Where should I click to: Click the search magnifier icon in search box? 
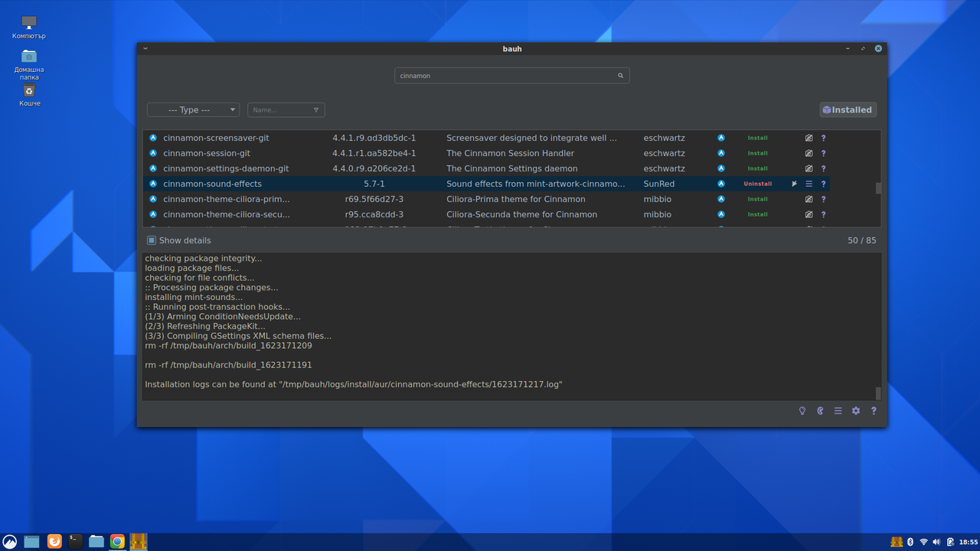620,76
